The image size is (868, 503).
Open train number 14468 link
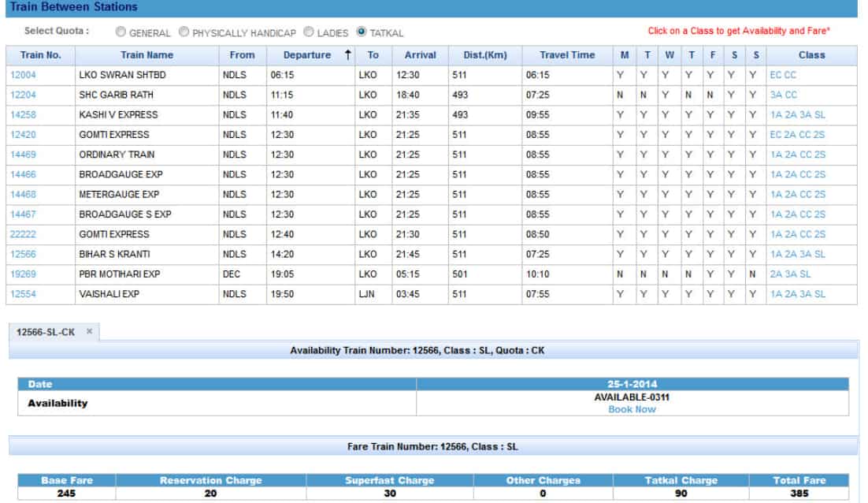(x=23, y=195)
